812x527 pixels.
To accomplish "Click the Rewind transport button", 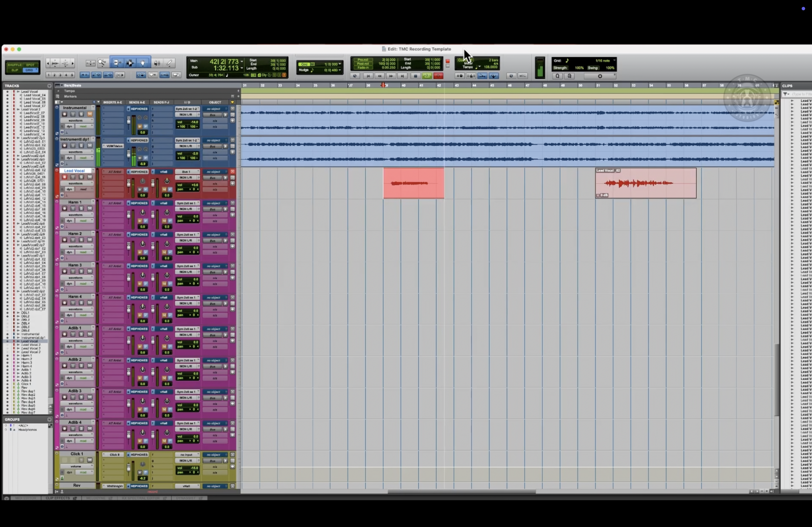I will click(379, 76).
